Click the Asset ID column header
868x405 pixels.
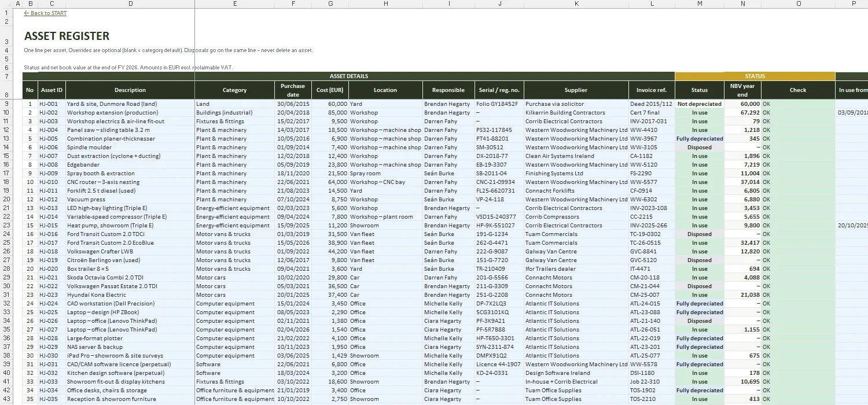(x=52, y=90)
